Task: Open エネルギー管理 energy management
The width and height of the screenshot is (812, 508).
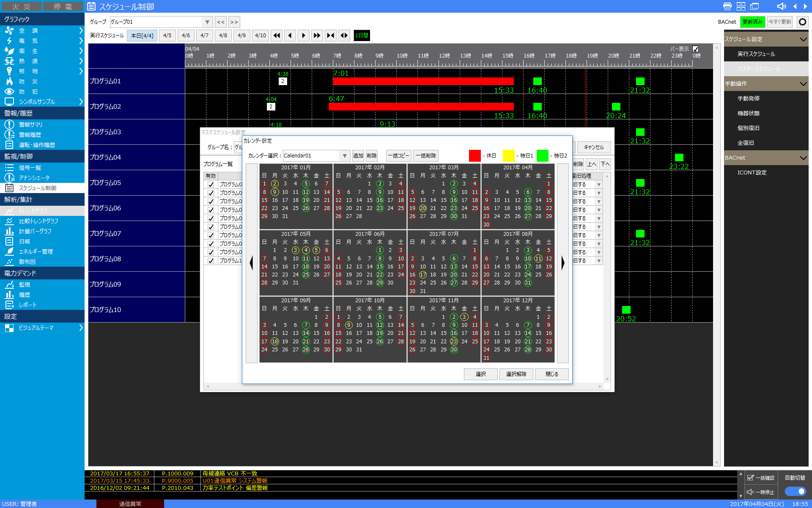Action: coord(42,251)
